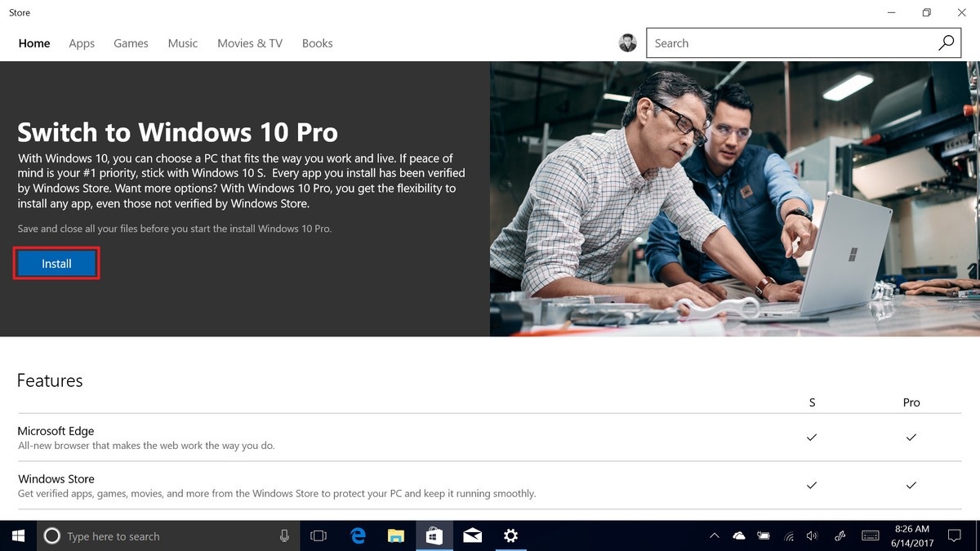Viewport: 980px width, 551px height.
Task: Launch Microsoft Edge from the taskbar
Action: pyautogui.click(x=358, y=535)
